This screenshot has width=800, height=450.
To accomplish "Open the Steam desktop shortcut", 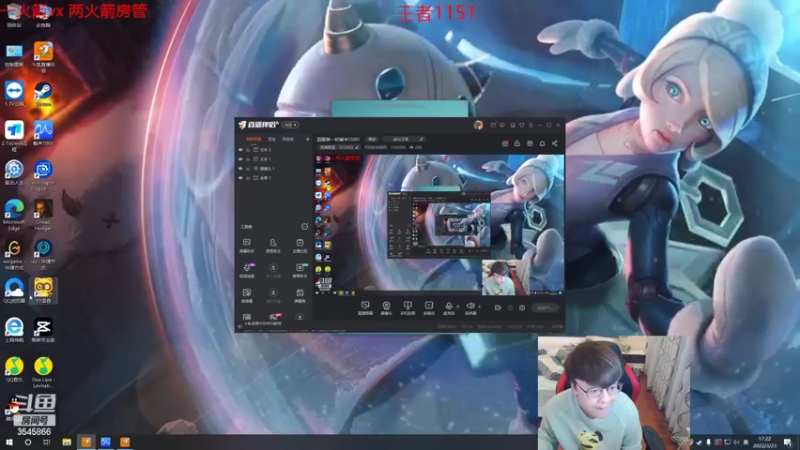I will click(x=43, y=95).
